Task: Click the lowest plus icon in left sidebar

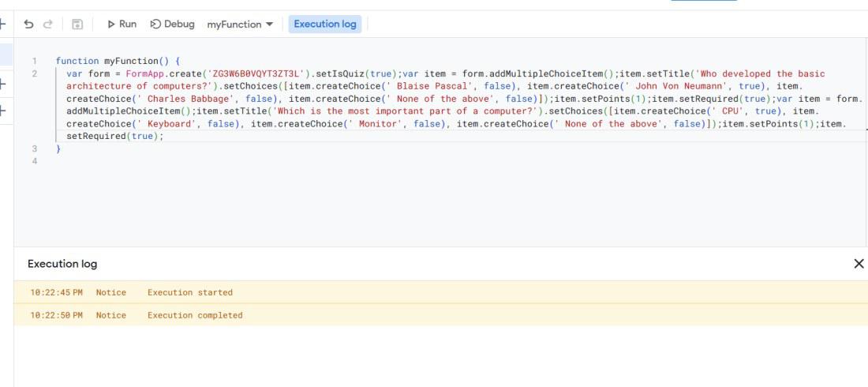Action: point(3,111)
